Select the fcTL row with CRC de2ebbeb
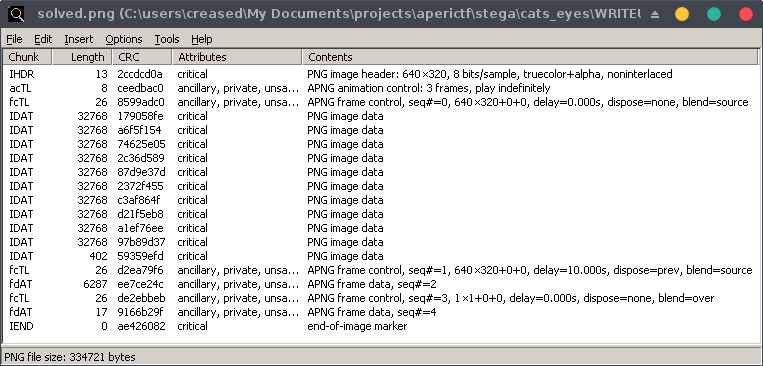The height and width of the screenshot is (366, 763). 382,298
